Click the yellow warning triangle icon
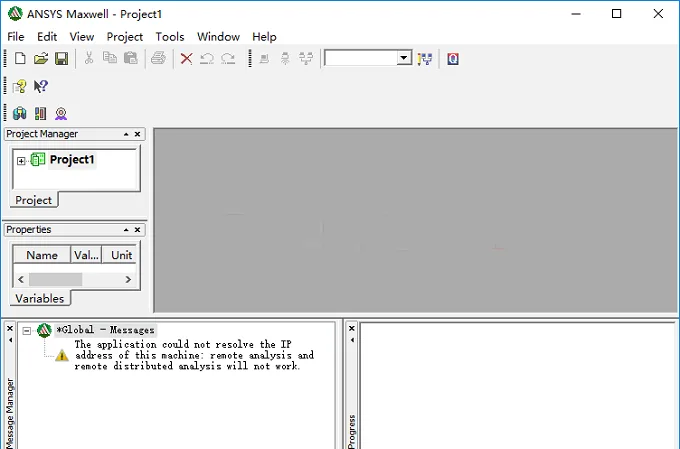Screen dimensions: 680x449 (62, 355)
